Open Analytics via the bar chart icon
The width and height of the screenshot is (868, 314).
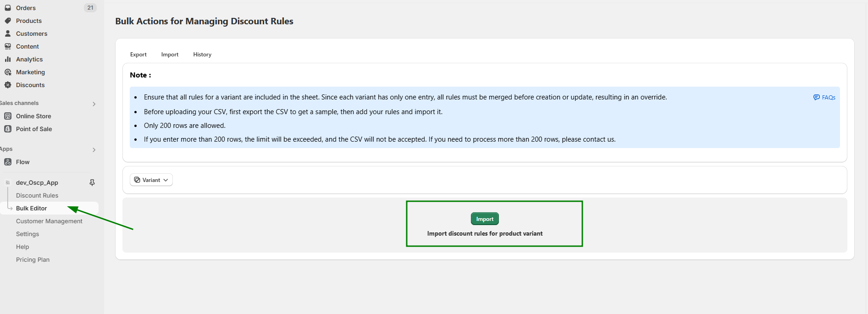pos(8,59)
